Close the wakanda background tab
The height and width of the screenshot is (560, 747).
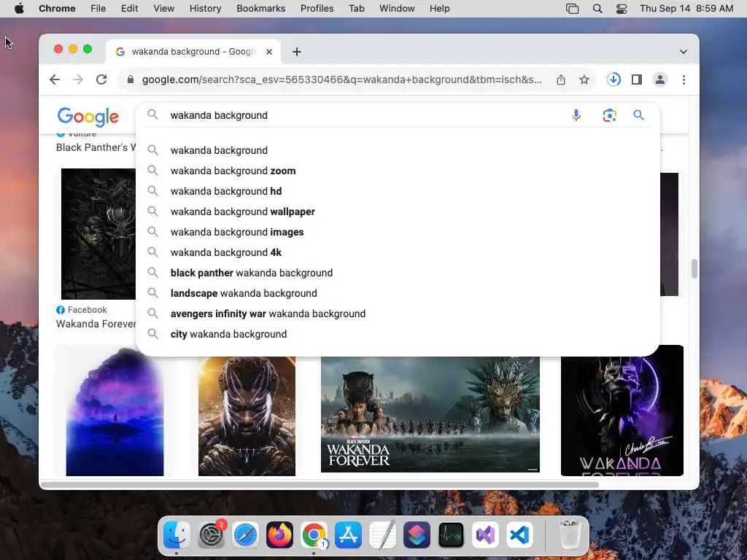(x=269, y=52)
